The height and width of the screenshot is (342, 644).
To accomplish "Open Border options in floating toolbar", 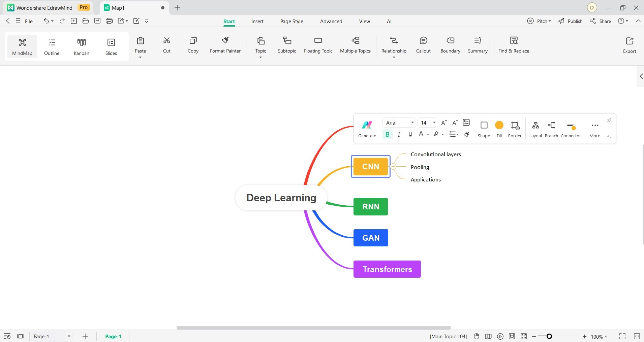I will [x=515, y=129].
